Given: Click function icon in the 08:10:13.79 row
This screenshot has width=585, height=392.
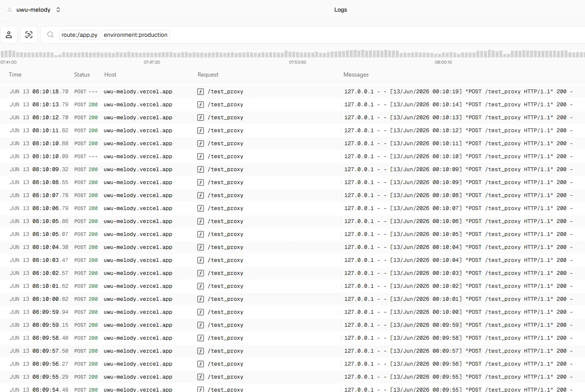Looking at the screenshot, I should click(201, 105).
